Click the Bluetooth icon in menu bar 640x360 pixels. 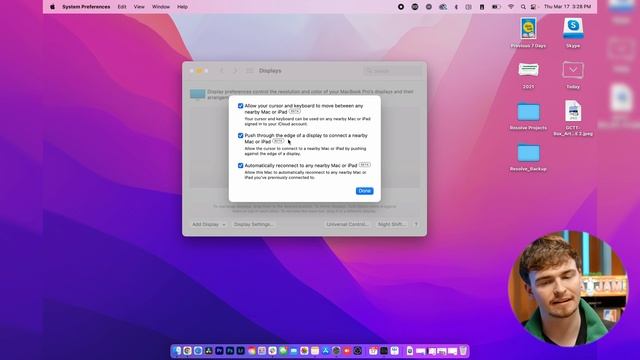click(456, 7)
